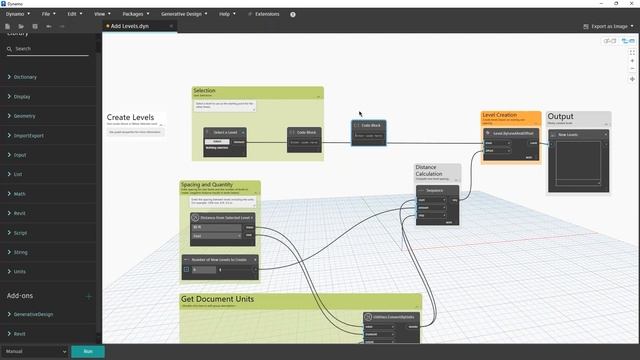
Task: Click the Create Levels note title
Action: coord(130,117)
